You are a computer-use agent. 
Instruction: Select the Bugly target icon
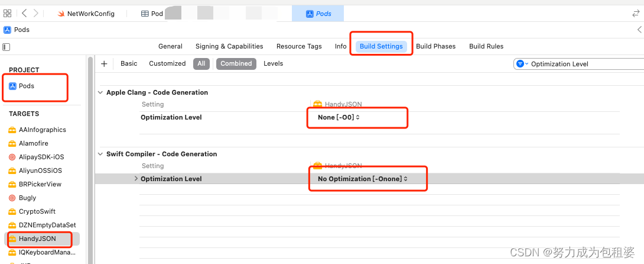12,198
